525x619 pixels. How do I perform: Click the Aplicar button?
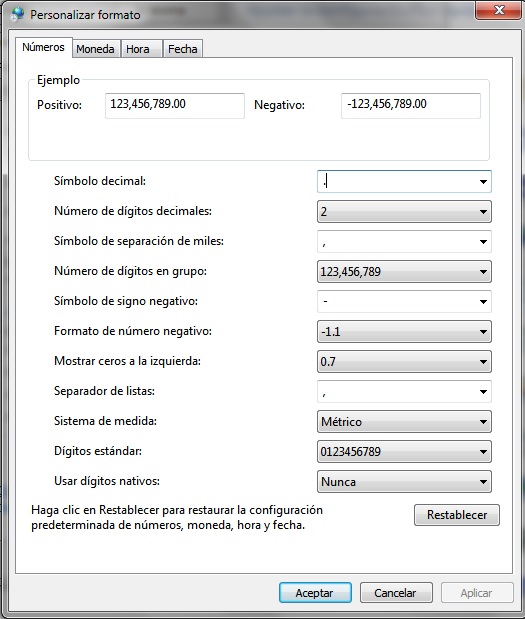[477, 593]
